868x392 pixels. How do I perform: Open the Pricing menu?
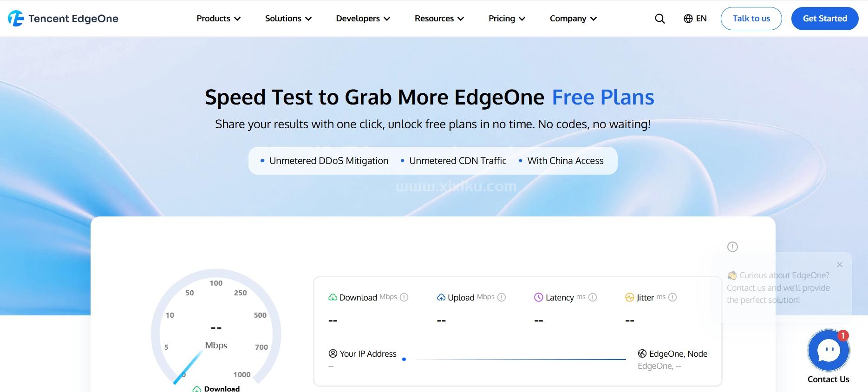507,19
